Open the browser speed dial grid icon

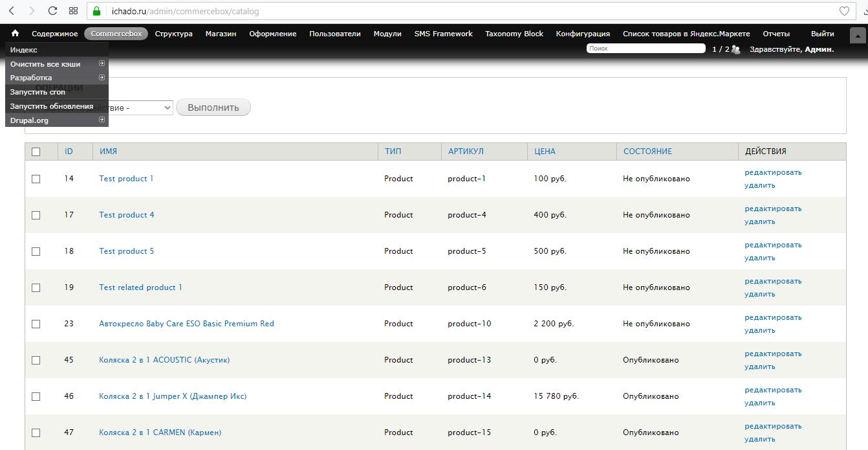pyautogui.click(x=73, y=11)
